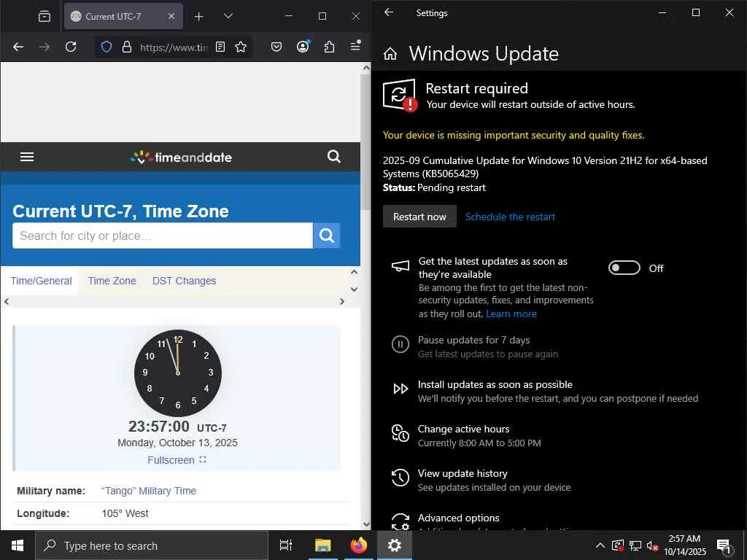
Task: Click the timeanddate logo
Action: pos(181,157)
